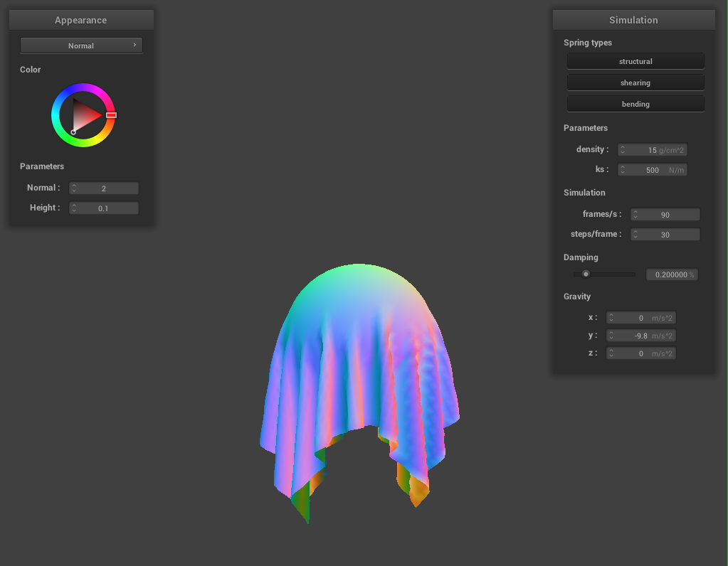Click the Gravity z stepper arrows
Screen dimensions: 728x566
(611, 353)
